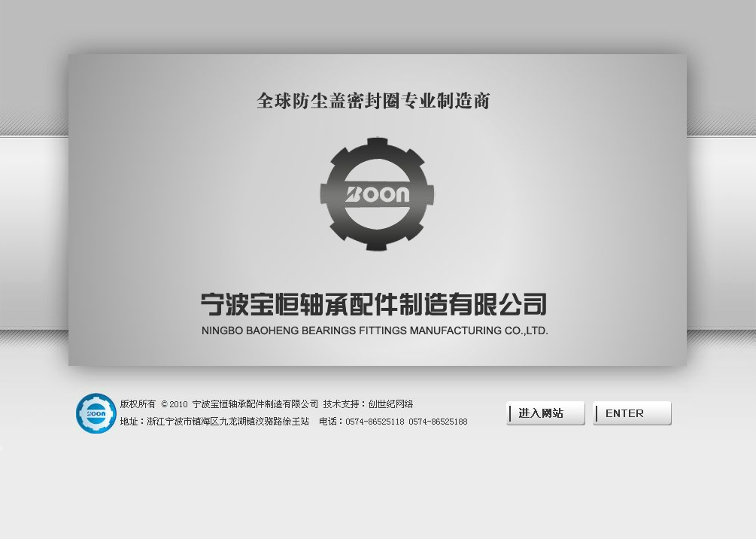This screenshot has width=756, height=539.
Task: Click the blue BOON gear logo in the footer
Action: 96,413
